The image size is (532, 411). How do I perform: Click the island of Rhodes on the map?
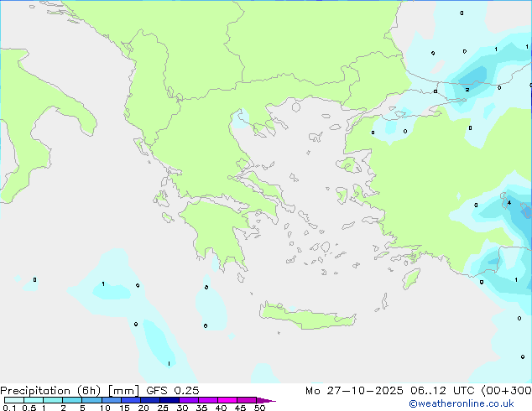[x=411, y=278]
